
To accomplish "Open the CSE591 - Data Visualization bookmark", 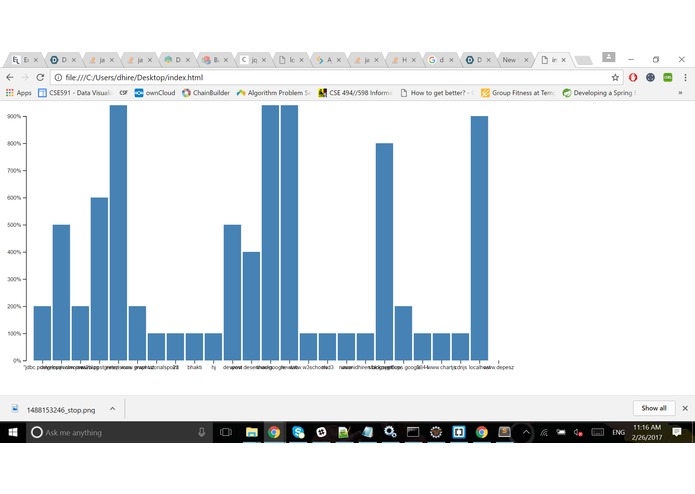I will [x=74, y=93].
